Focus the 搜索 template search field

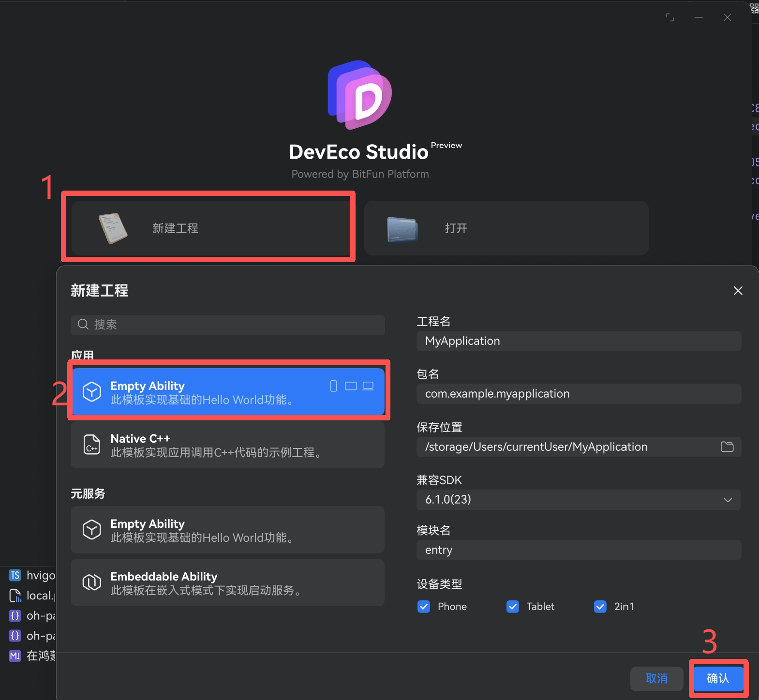[x=228, y=325]
